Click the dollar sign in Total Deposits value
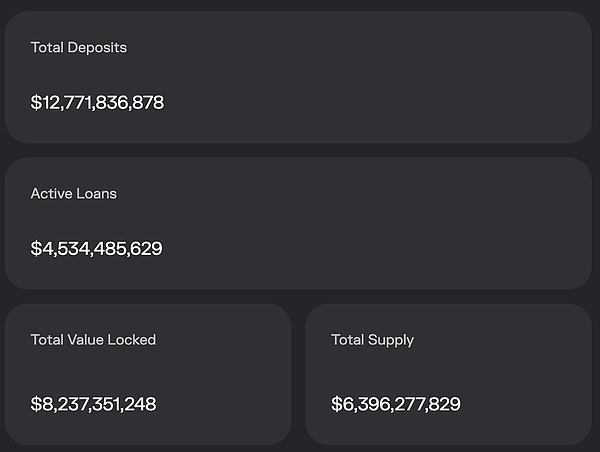The width and height of the screenshot is (600, 452). click(x=36, y=102)
